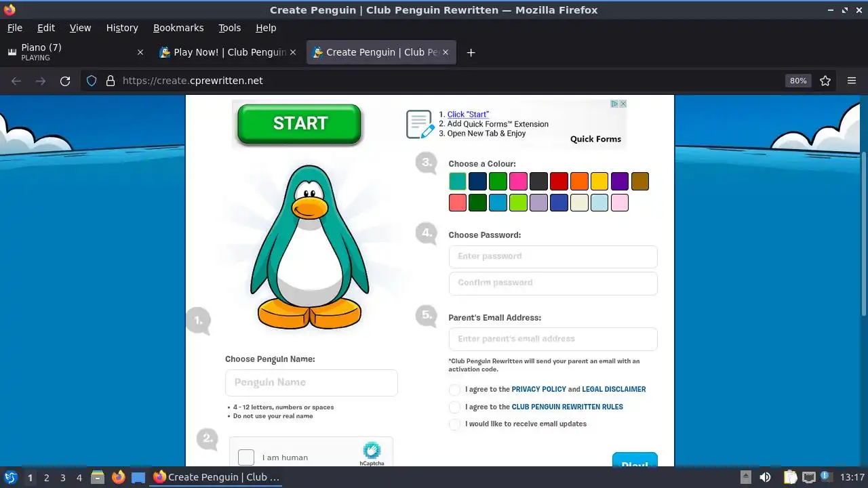Viewport: 868px width, 488px height.
Task: Click the blue notification tray icon
Action: [x=826, y=476]
